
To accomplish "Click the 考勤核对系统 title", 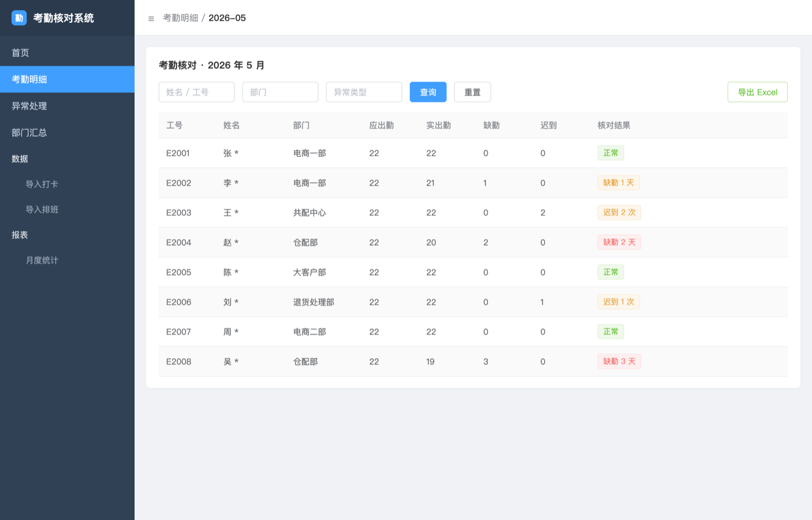I will 64,18.
